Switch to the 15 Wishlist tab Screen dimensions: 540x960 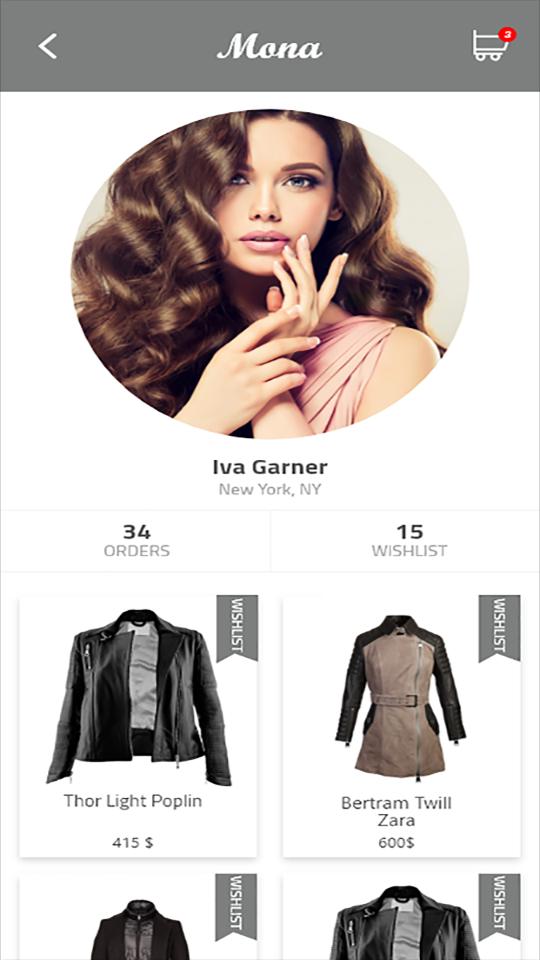point(406,541)
